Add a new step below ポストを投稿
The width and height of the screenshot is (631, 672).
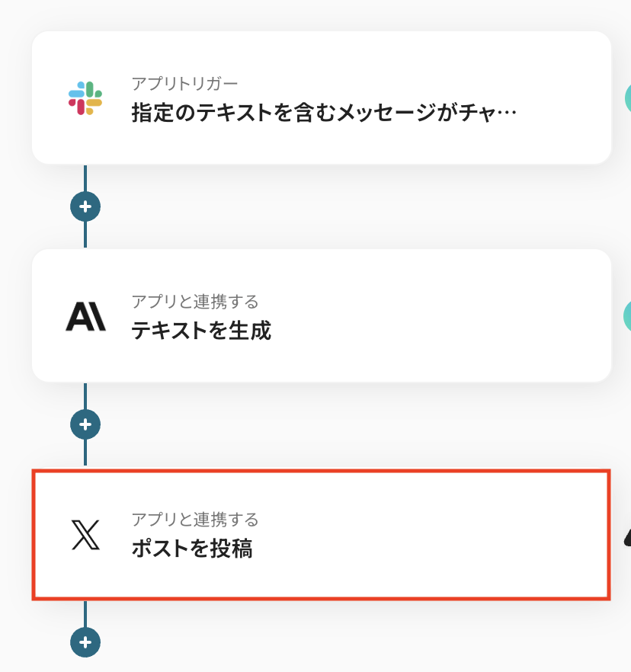click(85, 642)
